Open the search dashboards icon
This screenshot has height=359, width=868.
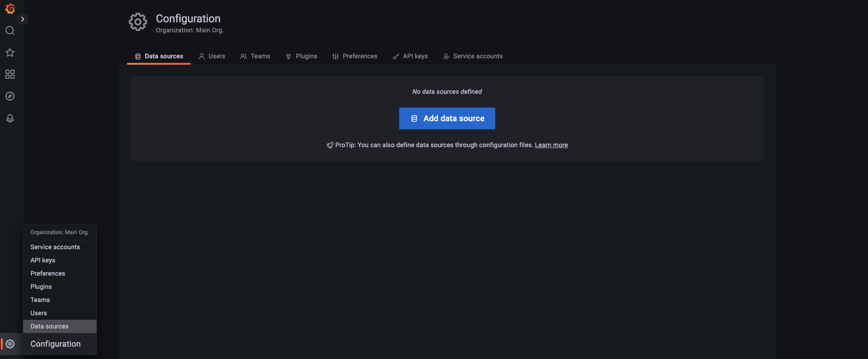pos(10,31)
